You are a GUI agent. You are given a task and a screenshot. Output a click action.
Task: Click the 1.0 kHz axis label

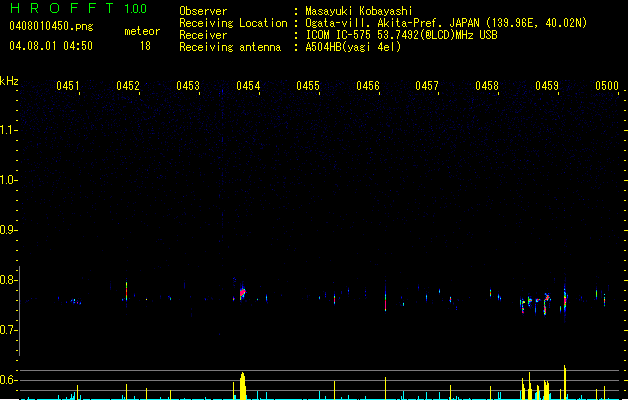click(8, 180)
